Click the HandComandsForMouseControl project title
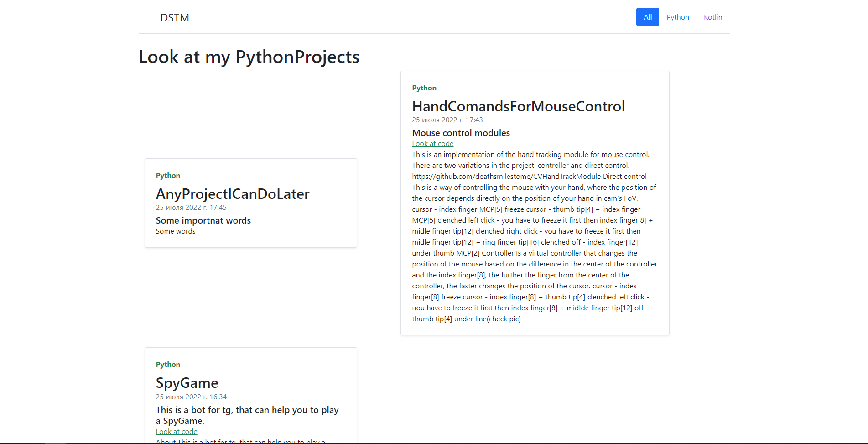This screenshot has height=444, width=868. tap(518, 106)
